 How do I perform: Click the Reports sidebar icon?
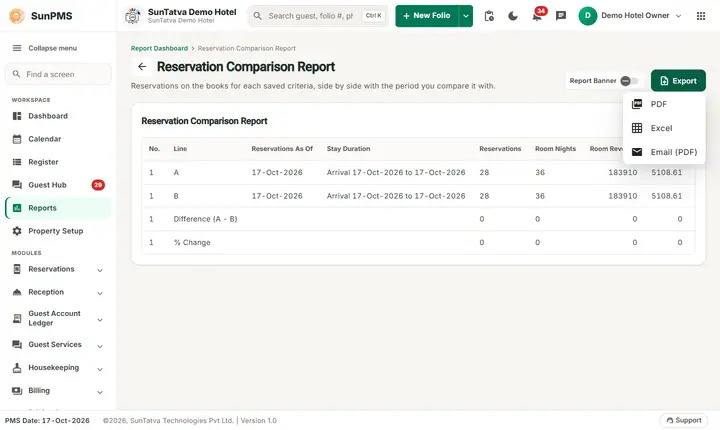(17, 208)
